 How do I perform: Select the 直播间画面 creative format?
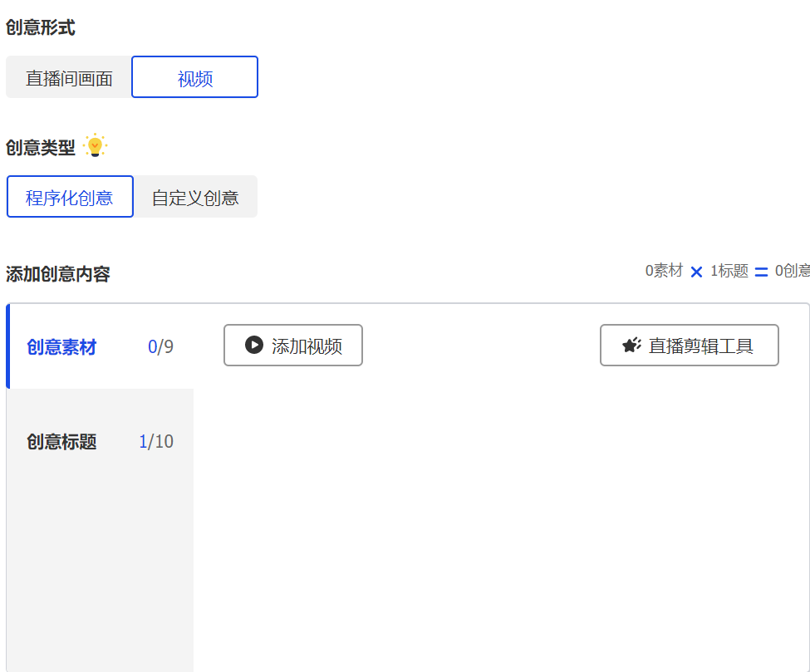(69, 77)
